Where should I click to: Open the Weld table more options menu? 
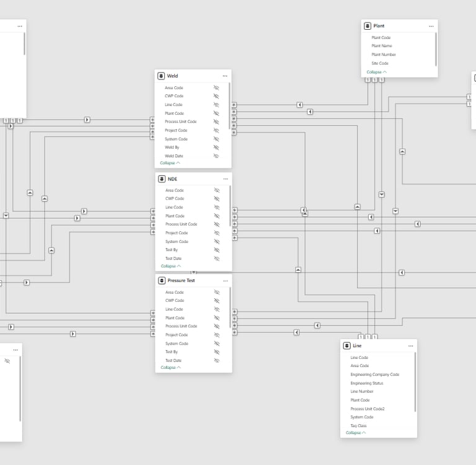pos(225,76)
